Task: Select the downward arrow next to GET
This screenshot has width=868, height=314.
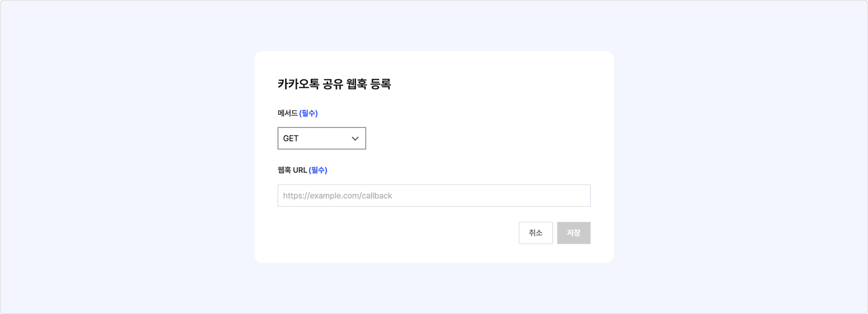Action: 355,139
